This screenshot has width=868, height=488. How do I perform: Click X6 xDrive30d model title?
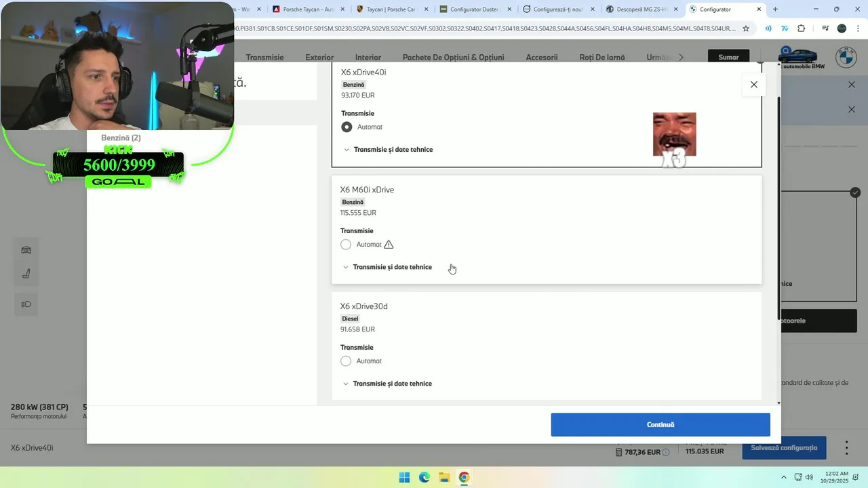coord(363,306)
